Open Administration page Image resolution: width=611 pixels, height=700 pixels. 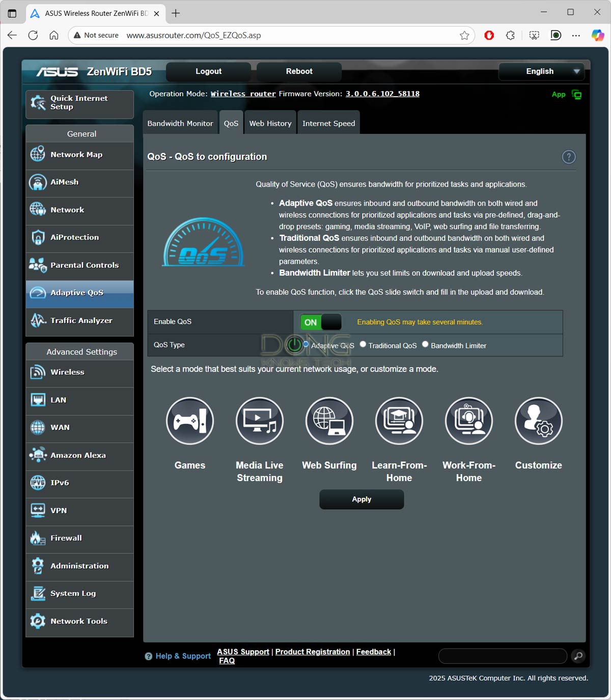click(x=80, y=566)
